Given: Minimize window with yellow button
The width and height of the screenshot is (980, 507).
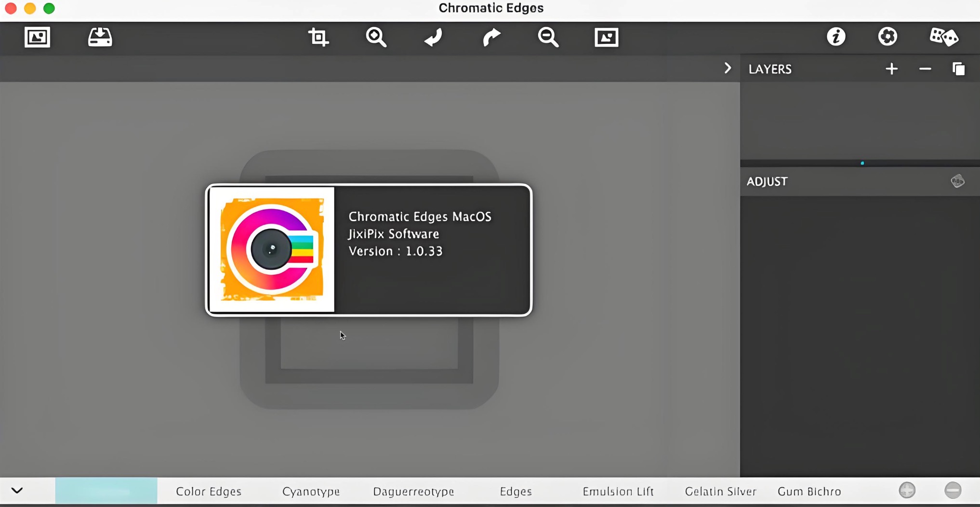Looking at the screenshot, I should (30, 8).
